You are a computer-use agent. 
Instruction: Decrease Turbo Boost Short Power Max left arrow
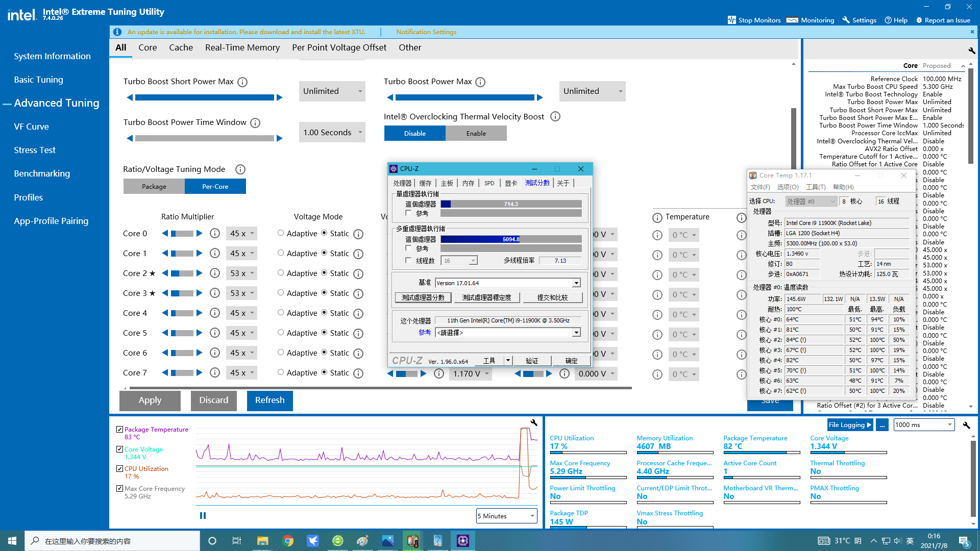(x=130, y=97)
